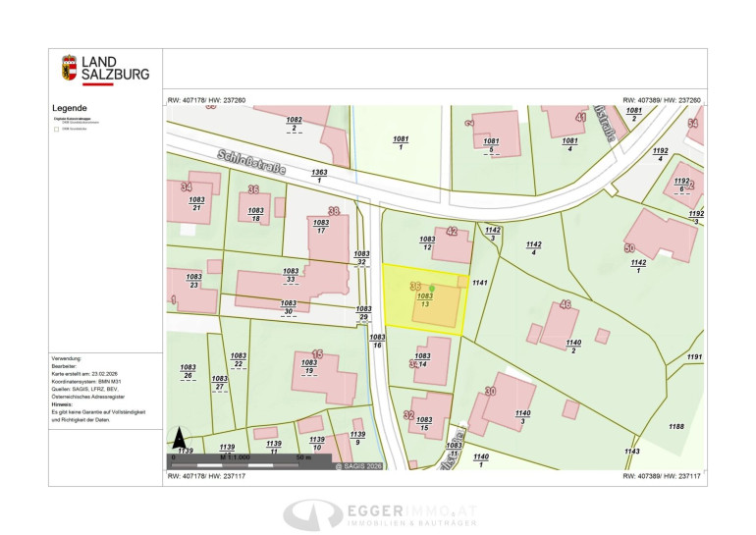Click the EGGERIMMO.AT watermark logo
The height and width of the screenshot is (535, 756).
[x=376, y=515]
